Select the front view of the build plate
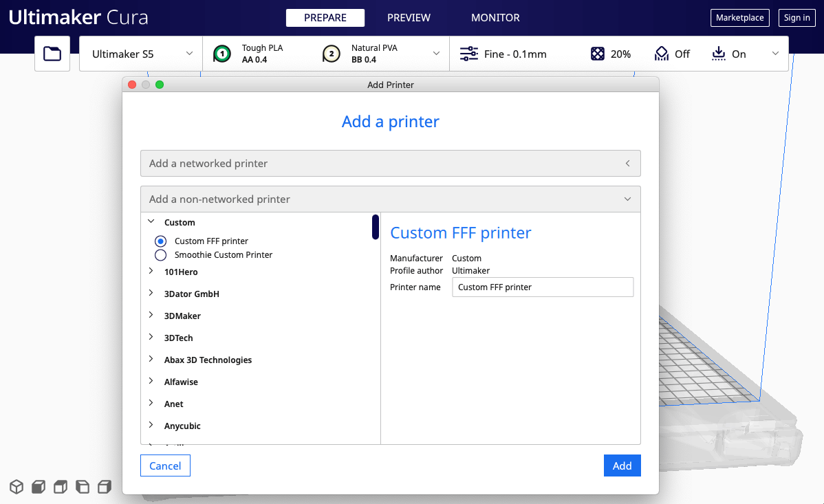This screenshot has height=504, width=824. tap(38, 486)
